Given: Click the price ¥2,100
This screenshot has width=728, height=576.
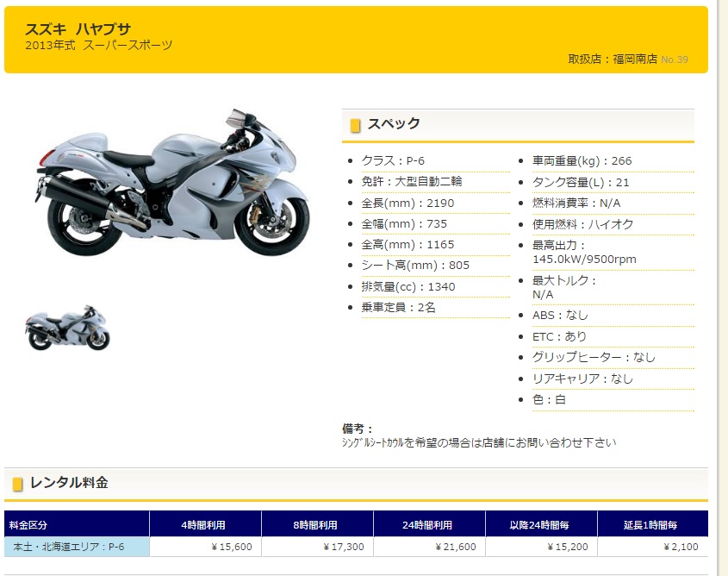Looking at the screenshot, I should click(x=681, y=547).
